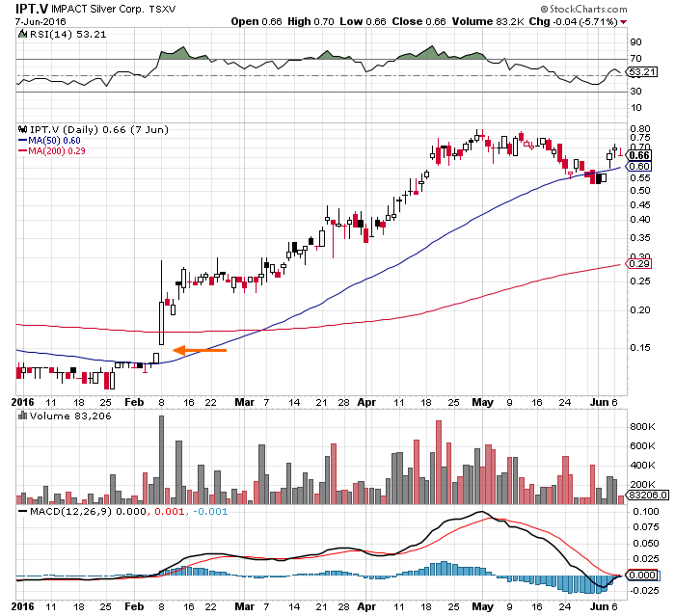Click the 7-Jun-2016 date label
The height and width of the screenshot is (616, 675).
coord(40,21)
